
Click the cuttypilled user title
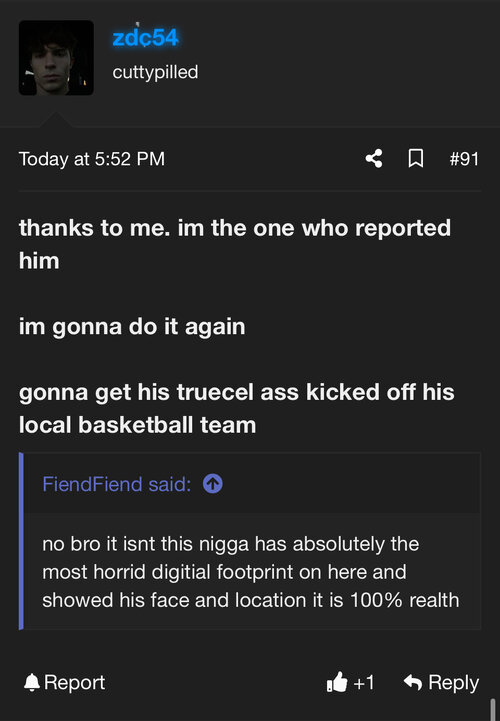[x=155, y=72]
